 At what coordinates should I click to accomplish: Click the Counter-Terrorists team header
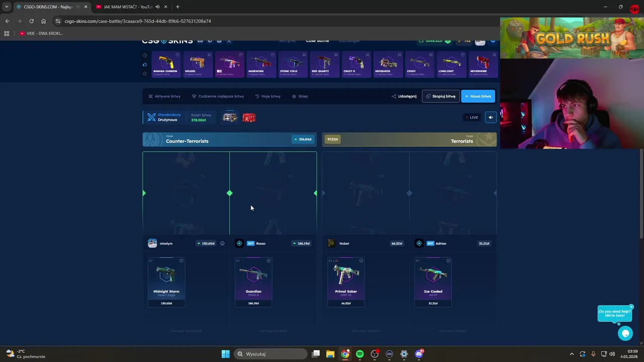tap(229, 139)
